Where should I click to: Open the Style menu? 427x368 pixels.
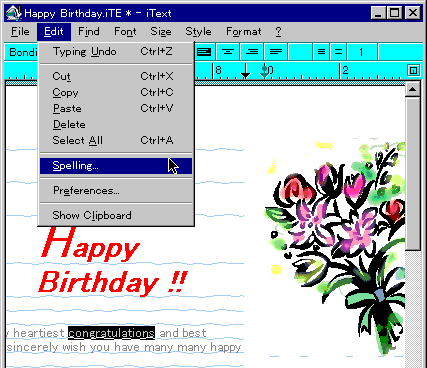pyautogui.click(x=198, y=32)
